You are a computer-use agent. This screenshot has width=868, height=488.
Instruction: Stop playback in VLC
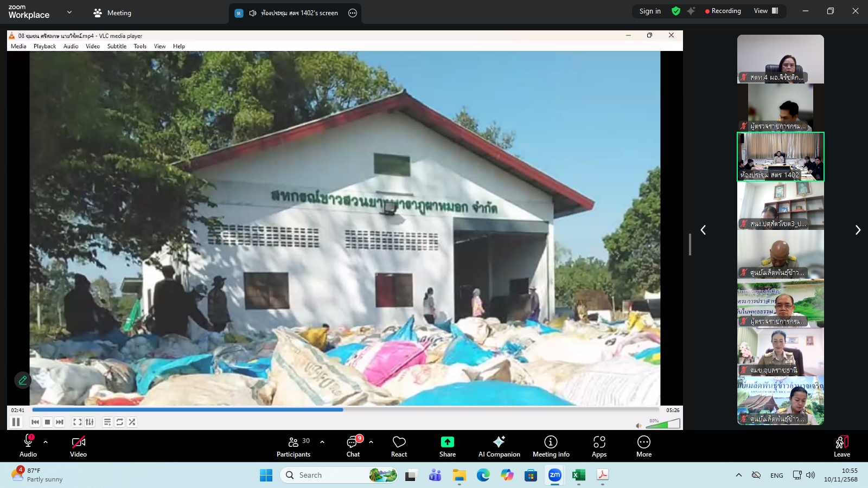pos(48,421)
